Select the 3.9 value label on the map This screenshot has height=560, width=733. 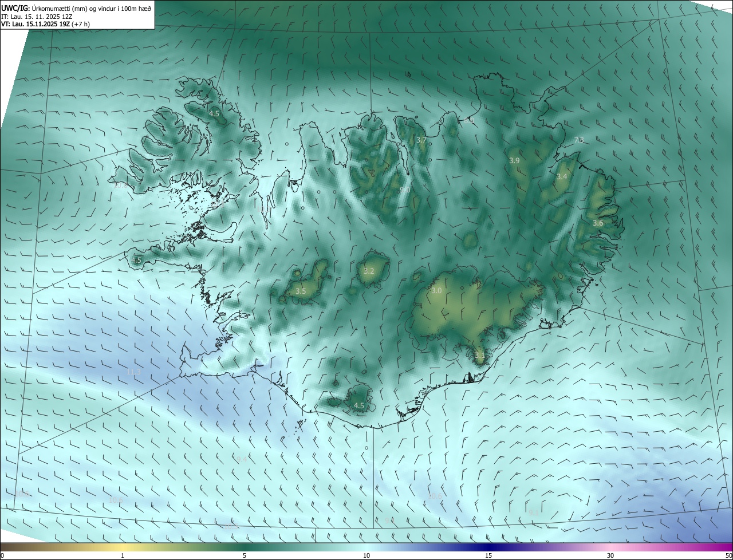tap(514, 161)
